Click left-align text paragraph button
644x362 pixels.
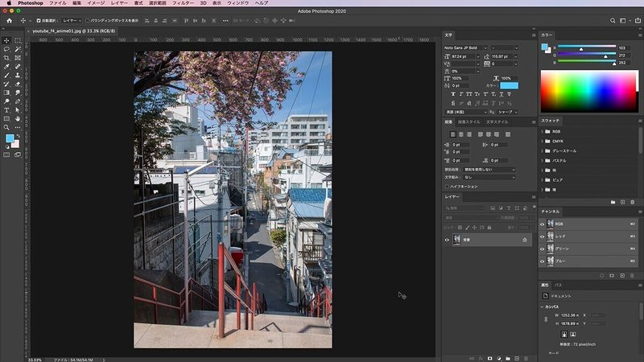click(452, 134)
